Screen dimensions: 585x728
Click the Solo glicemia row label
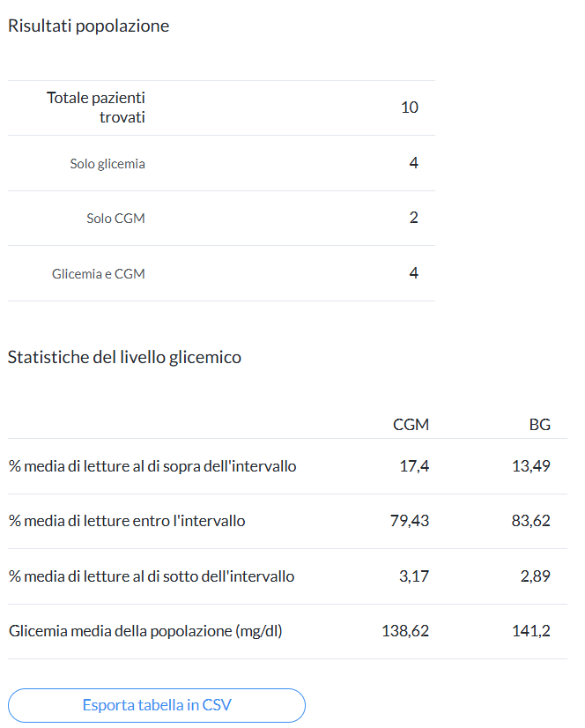point(107,163)
